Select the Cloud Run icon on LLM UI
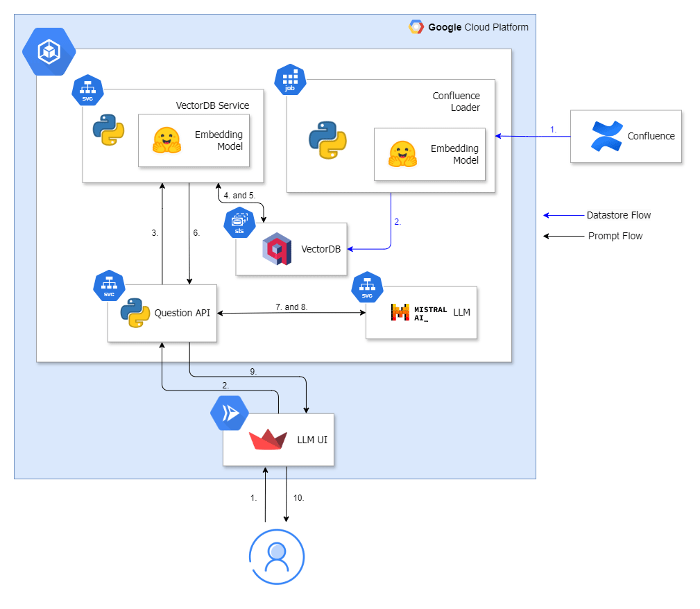The image size is (700, 609). click(230, 413)
